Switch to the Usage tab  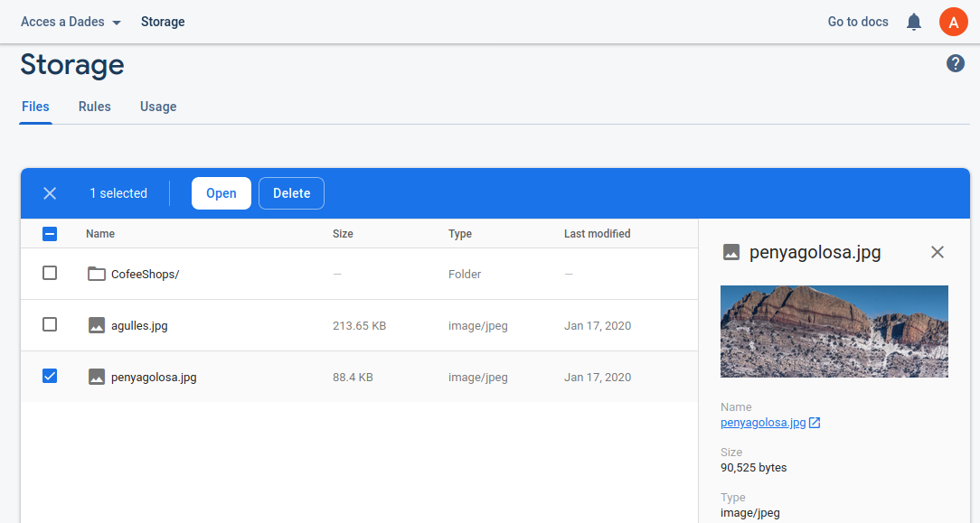158,107
